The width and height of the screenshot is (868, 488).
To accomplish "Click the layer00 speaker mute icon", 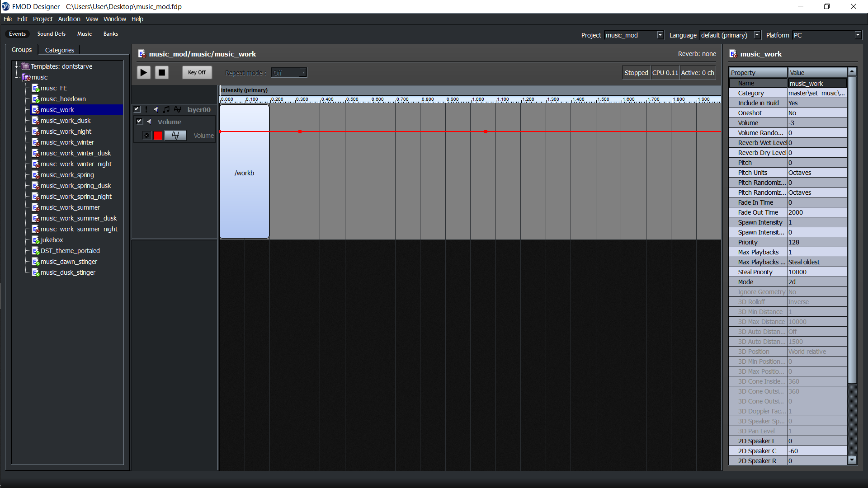I will [x=156, y=109].
